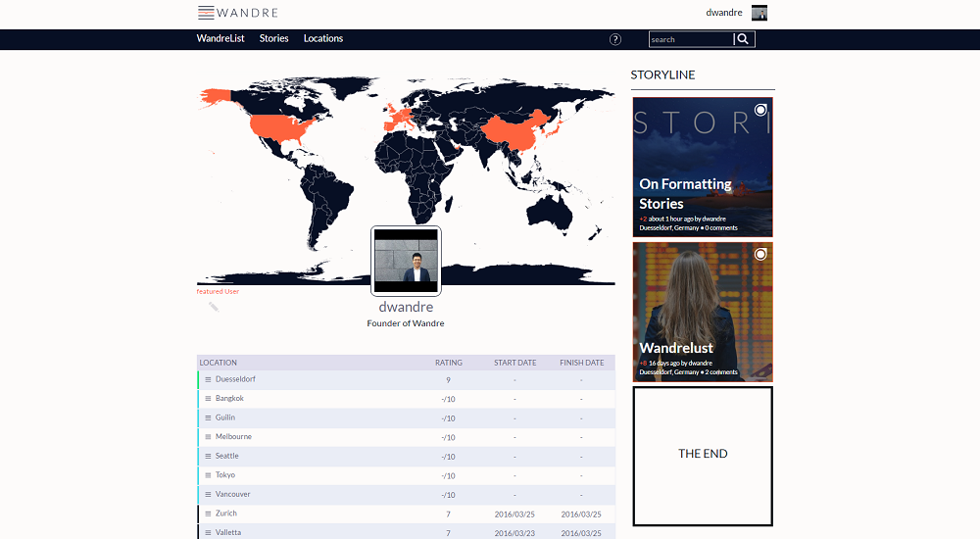980x539 pixels.
Task: Open the Zurich location link
Action: (225, 514)
